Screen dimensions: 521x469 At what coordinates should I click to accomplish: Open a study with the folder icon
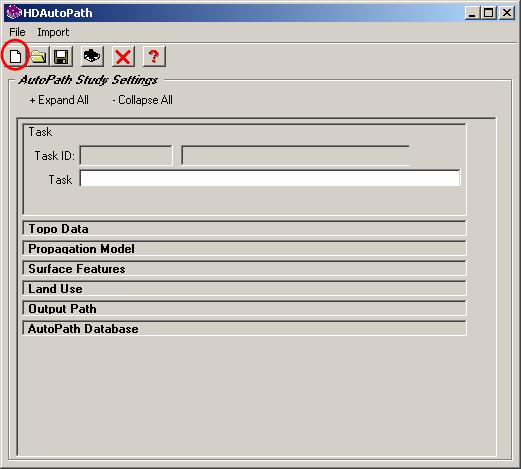39,57
